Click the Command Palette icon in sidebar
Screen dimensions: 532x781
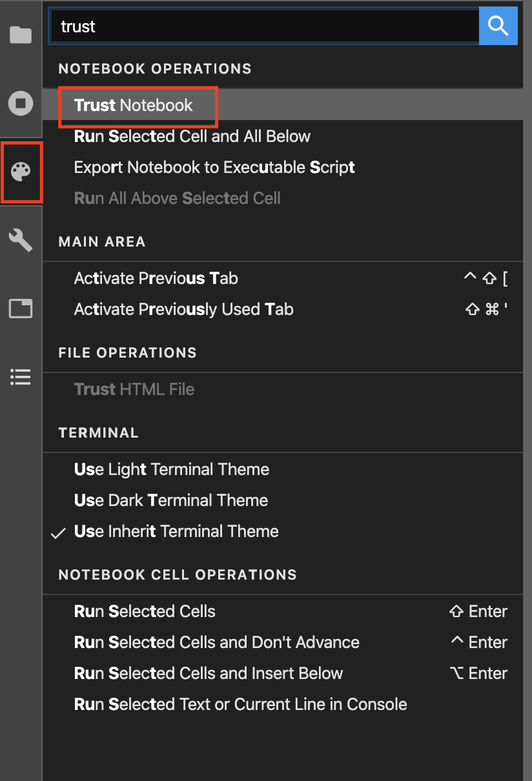21,172
